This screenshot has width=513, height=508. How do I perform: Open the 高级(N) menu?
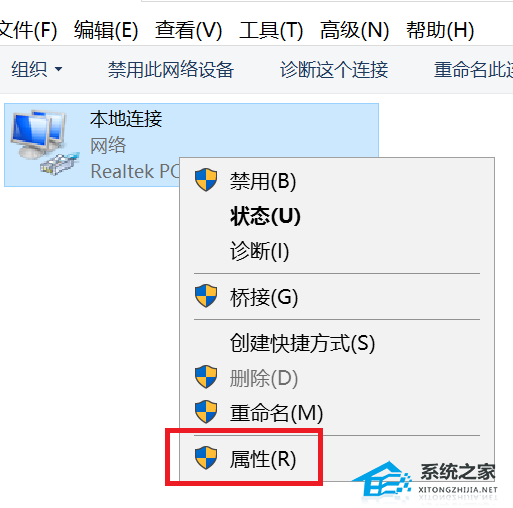[354, 30]
